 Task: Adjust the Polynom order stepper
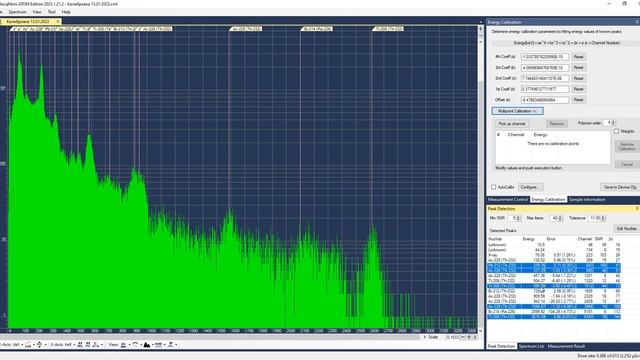613,123
